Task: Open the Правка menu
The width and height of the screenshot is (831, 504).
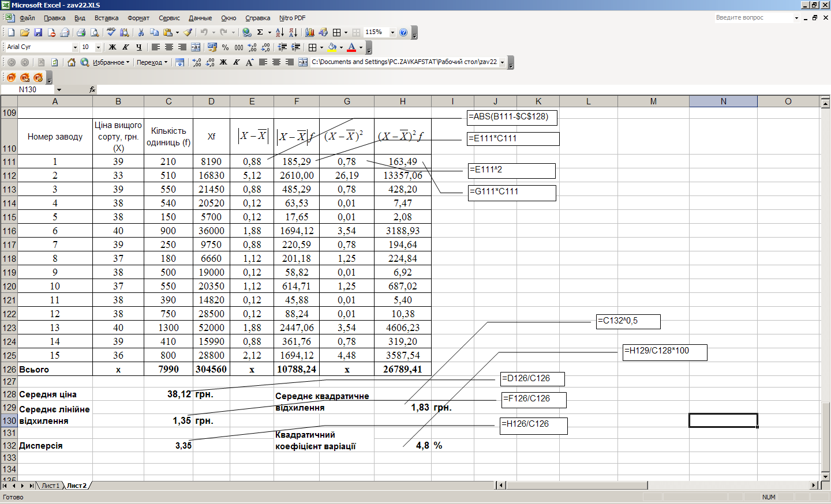Action: pos(54,18)
